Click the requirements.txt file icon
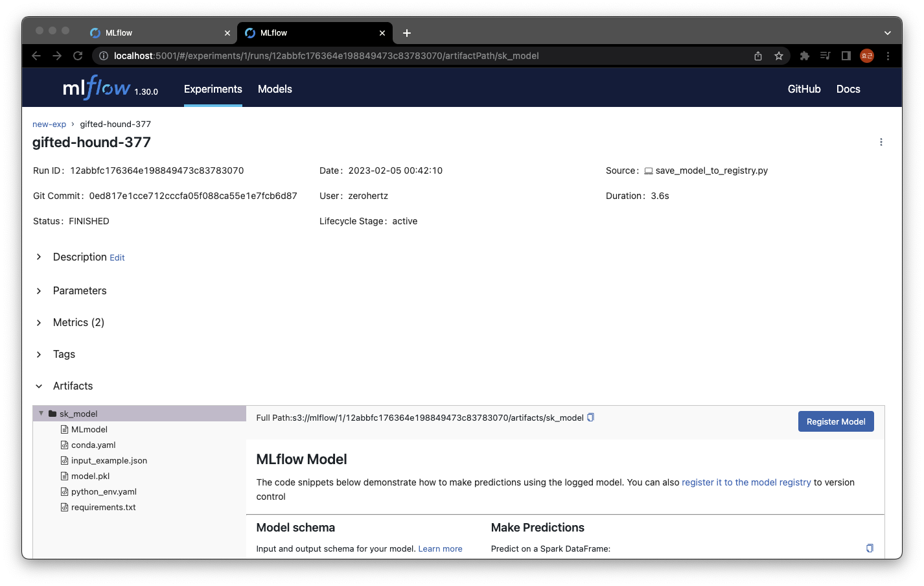This screenshot has width=924, height=586. [64, 507]
